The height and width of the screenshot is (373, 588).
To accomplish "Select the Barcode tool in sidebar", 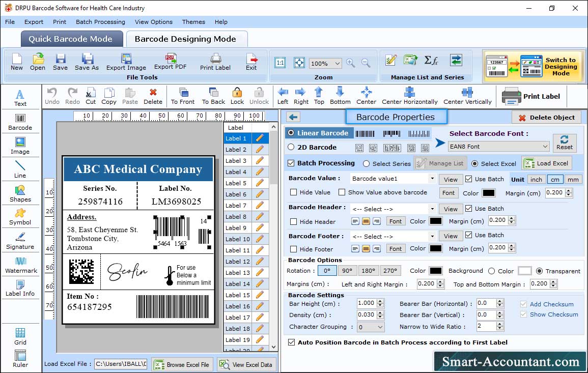I will [x=20, y=122].
